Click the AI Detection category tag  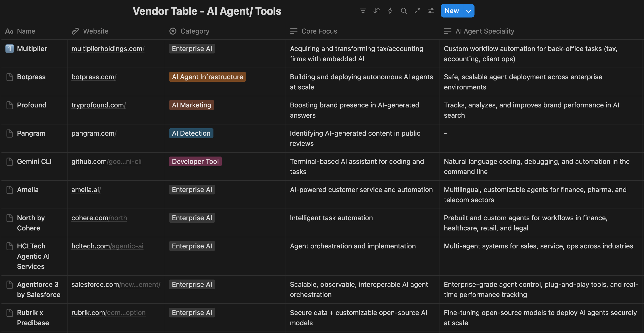(191, 133)
